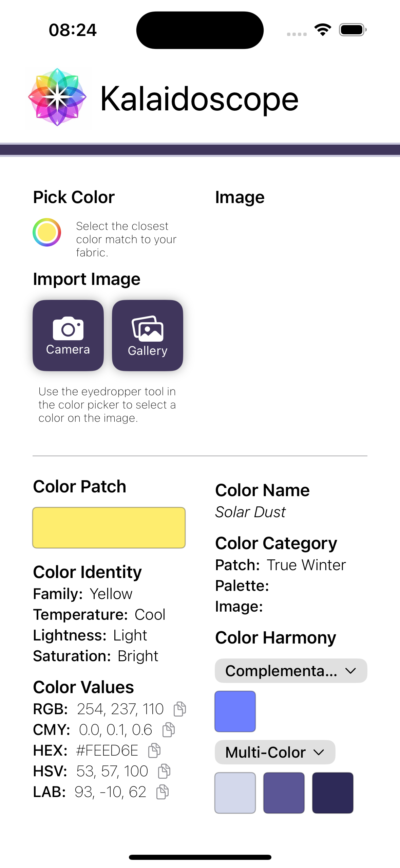The image size is (400, 868).
Task: Tap the Kalaidoscope app logo
Action: coord(58,98)
